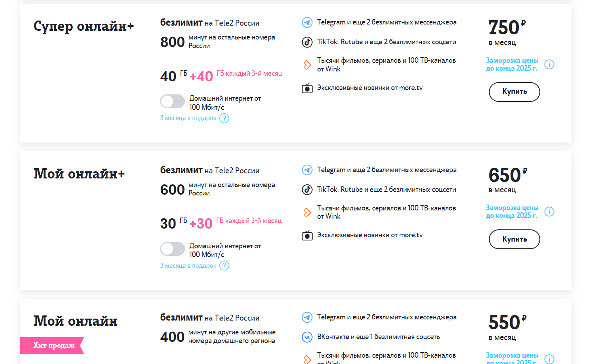Click the TikTok icon in Супер онлайн+ tariff
This screenshot has width=592, height=364.
pos(307,42)
